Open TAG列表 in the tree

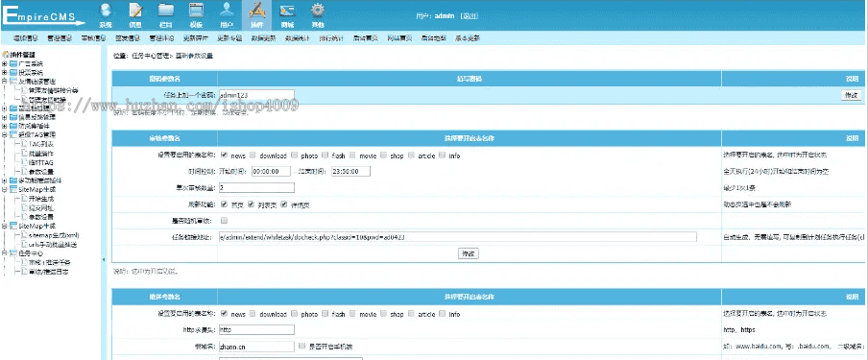click(x=41, y=144)
